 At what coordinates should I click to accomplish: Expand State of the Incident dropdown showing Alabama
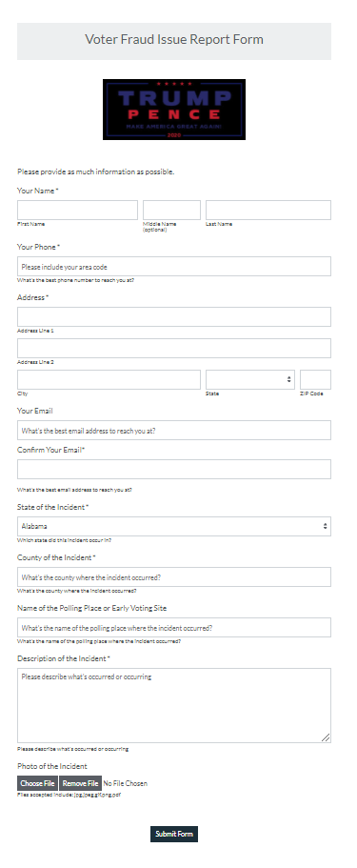click(x=174, y=527)
